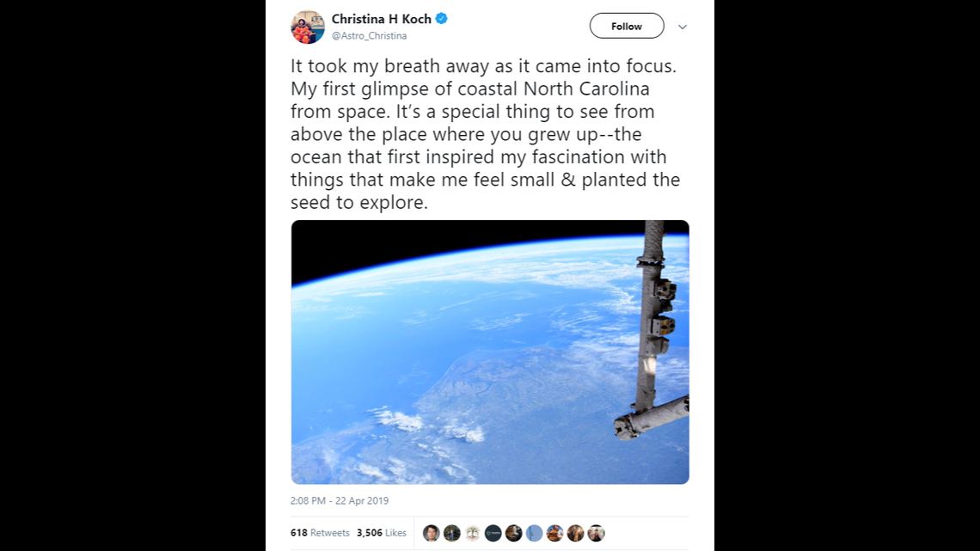The image size is (980, 551).
Task: Open the attached Earth photo from space
Action: click(490, 352)
